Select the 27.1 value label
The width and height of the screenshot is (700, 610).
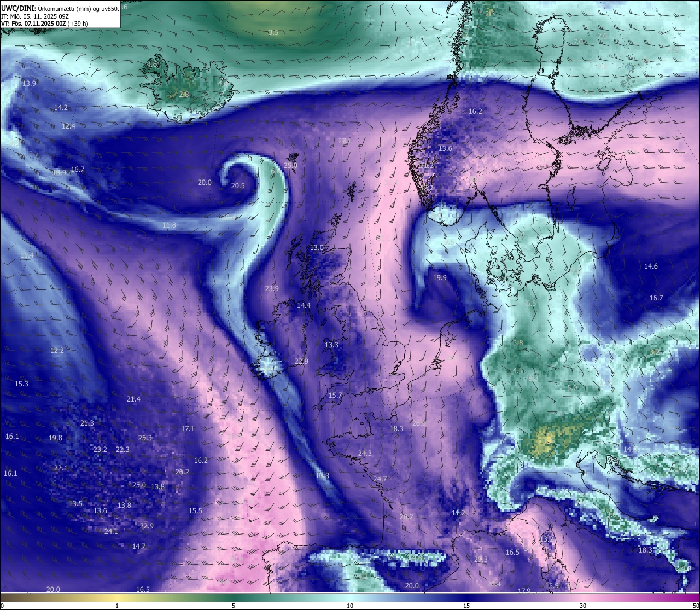click(344, 141)
